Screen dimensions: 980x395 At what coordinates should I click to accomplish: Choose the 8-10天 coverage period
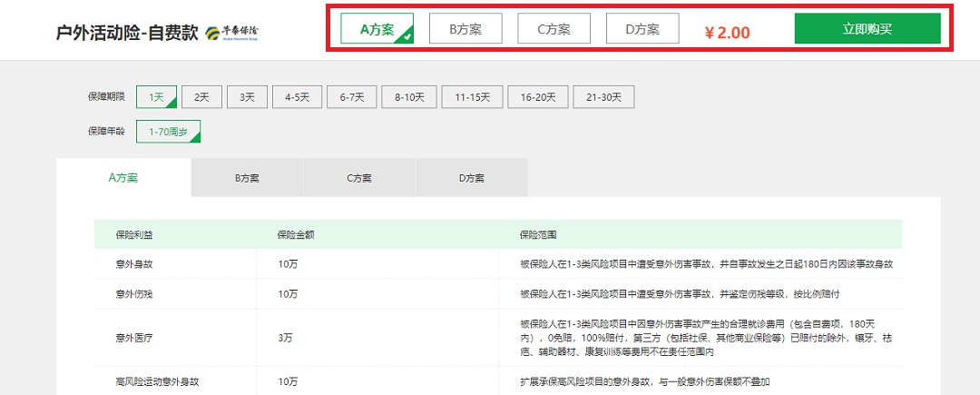click(409, 96)
